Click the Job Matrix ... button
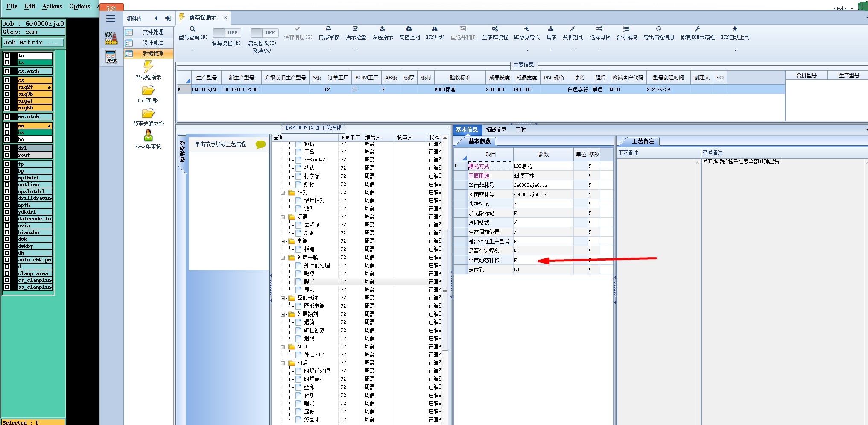868x425 pixels. coord(33,42)
